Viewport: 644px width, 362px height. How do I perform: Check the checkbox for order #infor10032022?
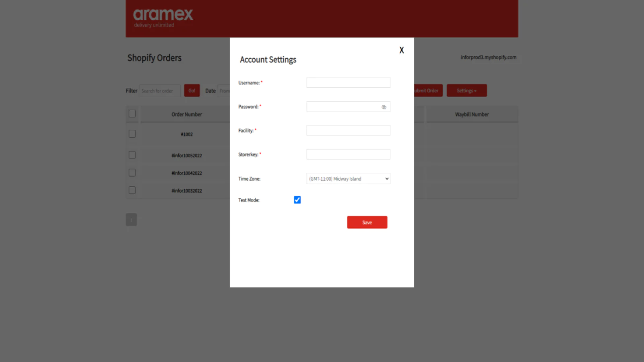coord(132,190)
